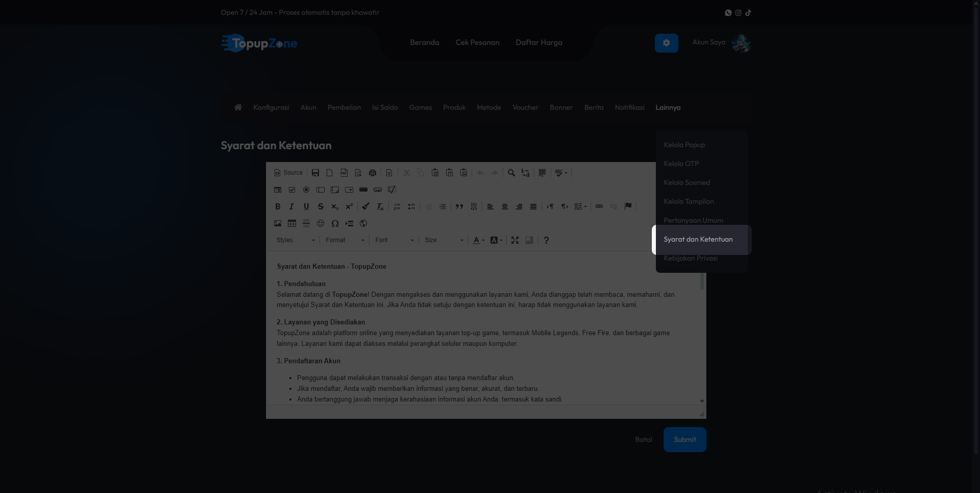
Task: Insert a Smiley emoticon
Action: (321, 223)
